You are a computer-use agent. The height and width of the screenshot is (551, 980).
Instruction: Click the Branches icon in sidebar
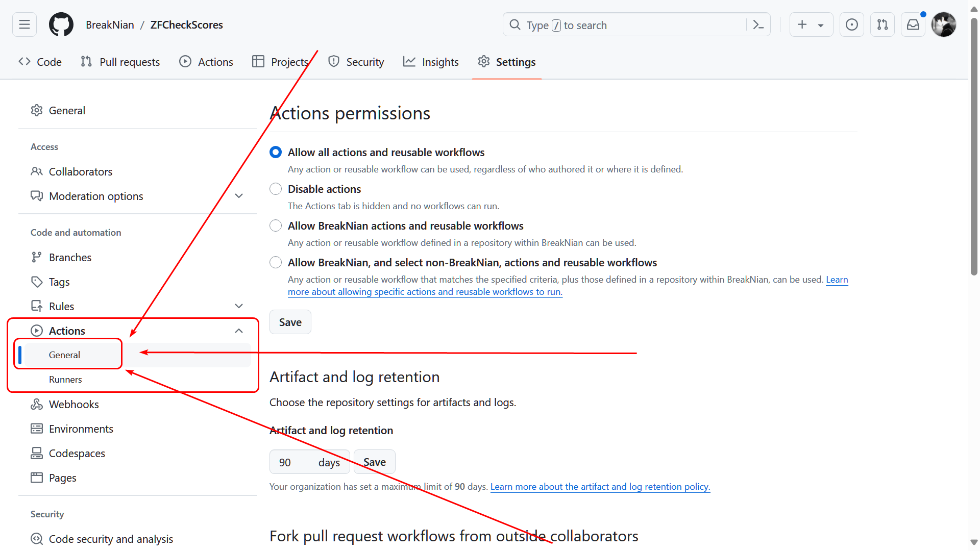(x=37, y=257)
